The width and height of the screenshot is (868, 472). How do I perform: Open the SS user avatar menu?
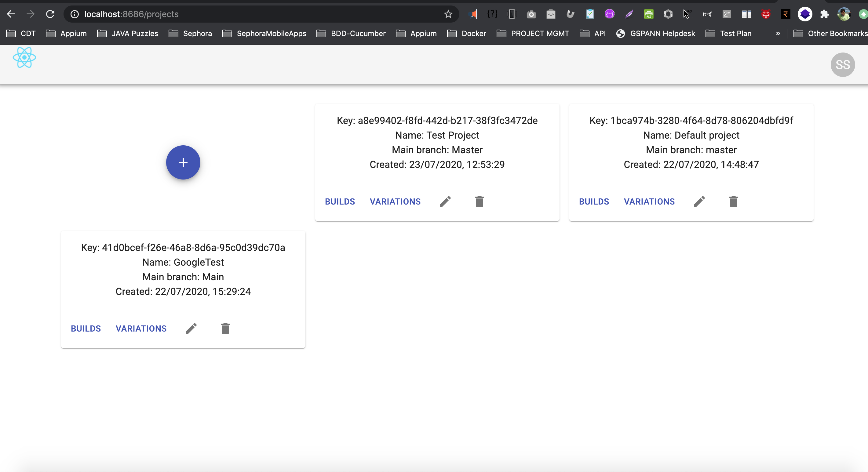pyautogui.click(x=842, y=65)
